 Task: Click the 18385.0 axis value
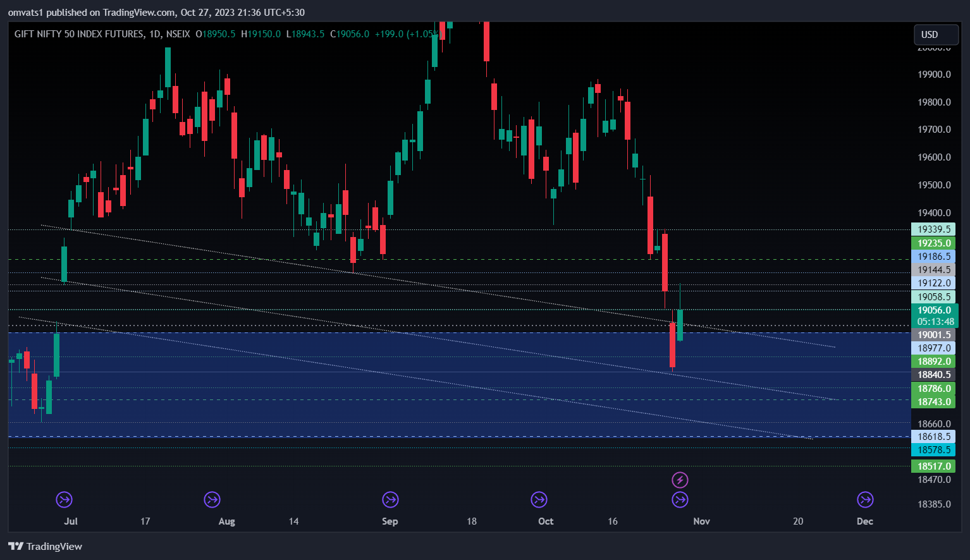tap(934, 504)
